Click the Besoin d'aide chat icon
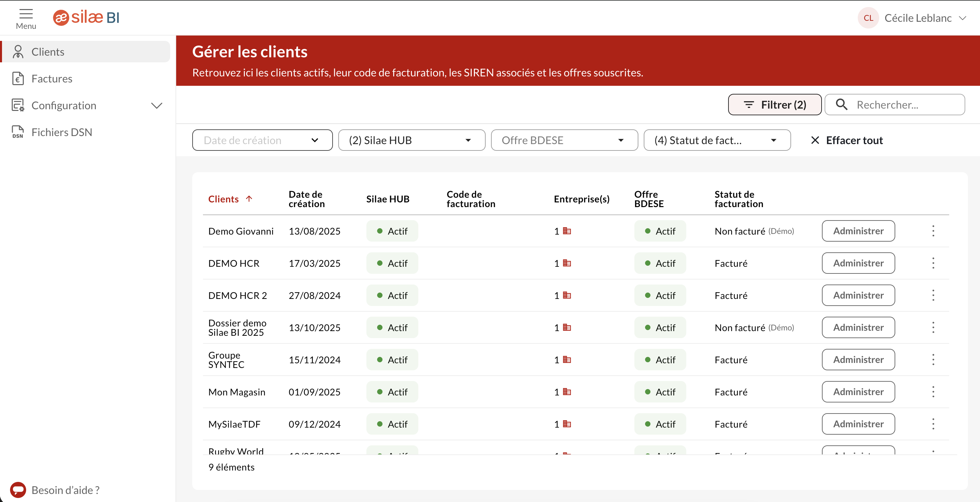Viewport: 980px width, 502px height. pos(18,490)
